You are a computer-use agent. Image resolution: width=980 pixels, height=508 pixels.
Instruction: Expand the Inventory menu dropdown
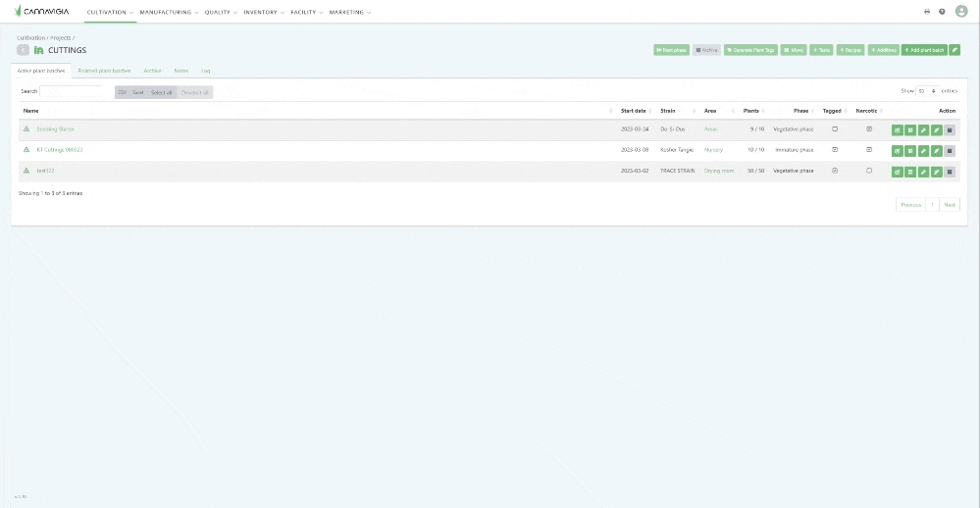tap(263, 12)
